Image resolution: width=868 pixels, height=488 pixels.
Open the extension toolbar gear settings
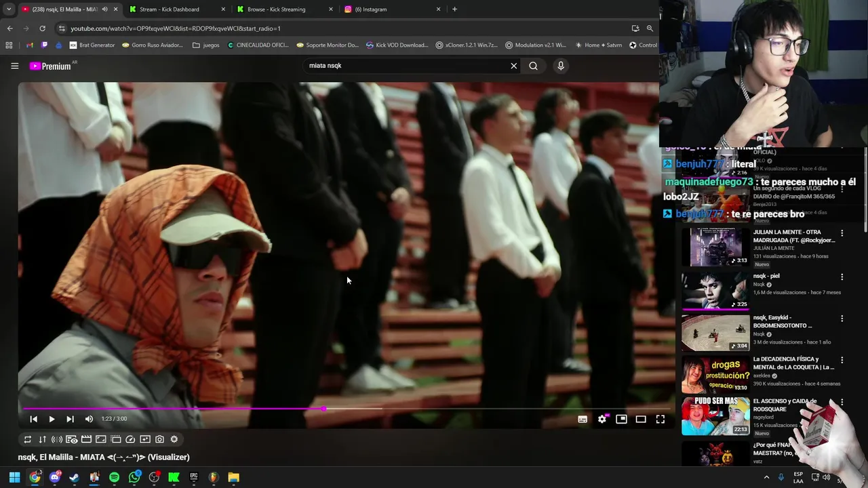(174, 439)
